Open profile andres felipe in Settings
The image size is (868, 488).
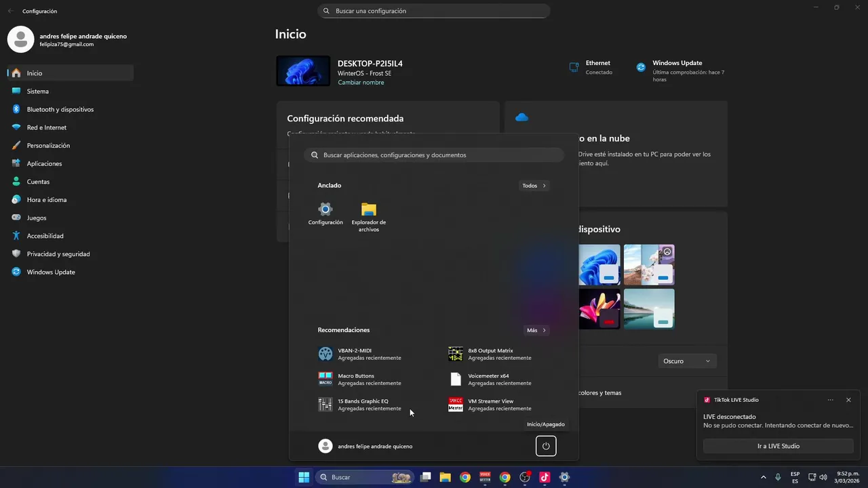[68, 39]
